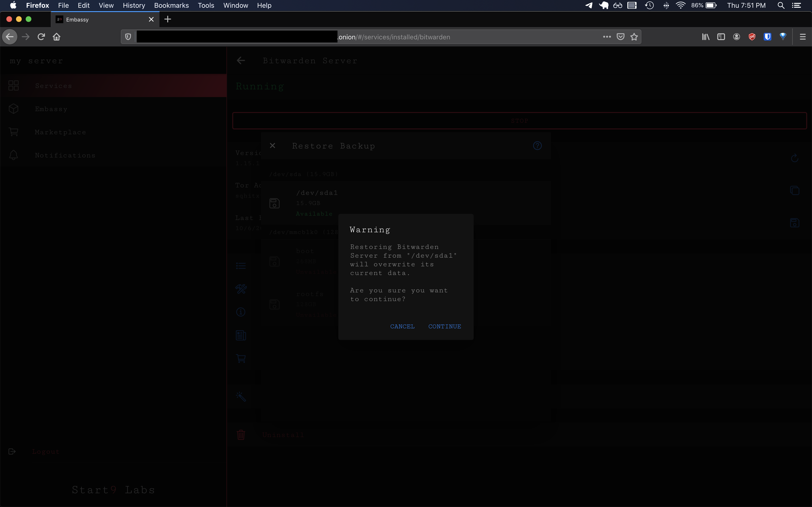Image resolution: width=812 pixels, height=507 pixels.
Task: Open the tracking protection shield in URL bar
Action: pos(128,37)
